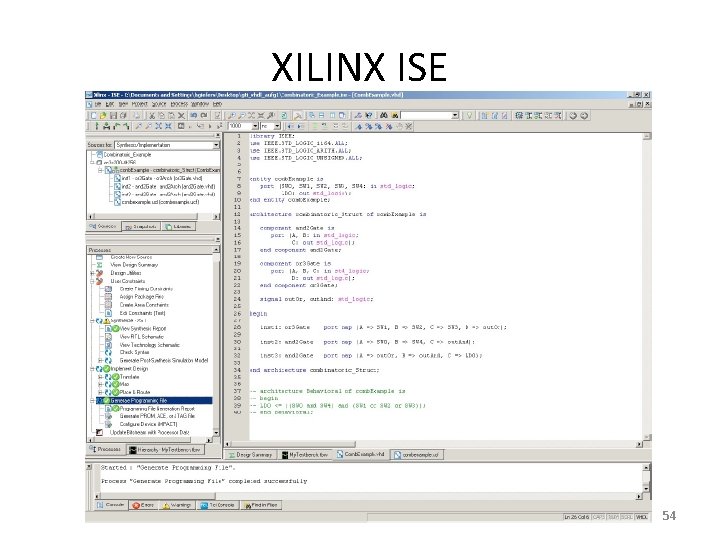The image size is (720, 540).
Task: Click the Create Timing Constraints icon
Action: [108, 289]
